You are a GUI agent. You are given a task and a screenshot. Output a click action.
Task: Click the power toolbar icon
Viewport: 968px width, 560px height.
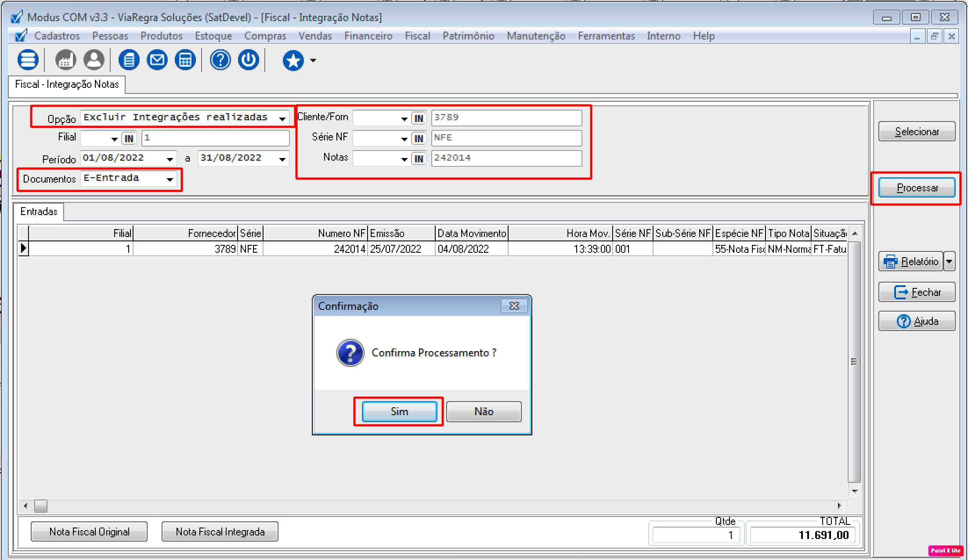coord(249,60)
